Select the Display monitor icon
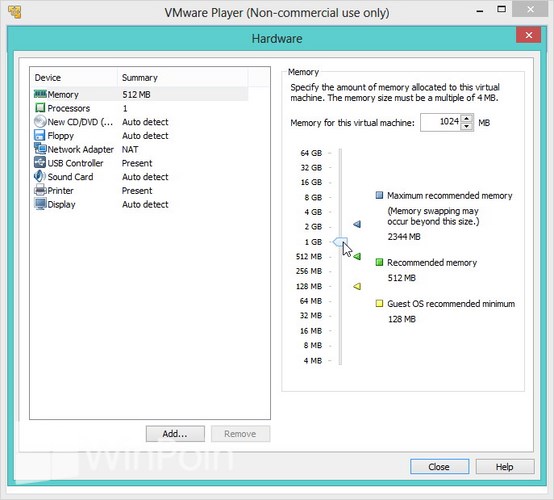 click(x=40, y=204)
